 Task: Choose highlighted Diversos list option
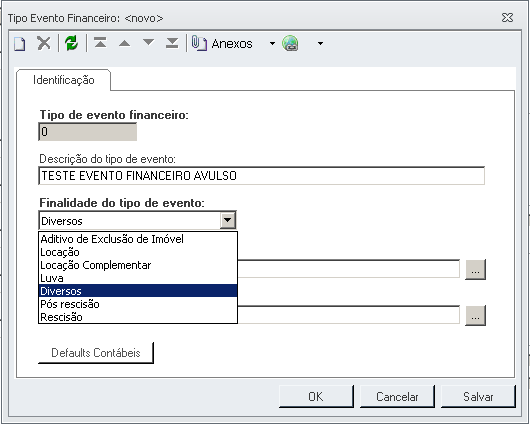[x=138, y=291]
